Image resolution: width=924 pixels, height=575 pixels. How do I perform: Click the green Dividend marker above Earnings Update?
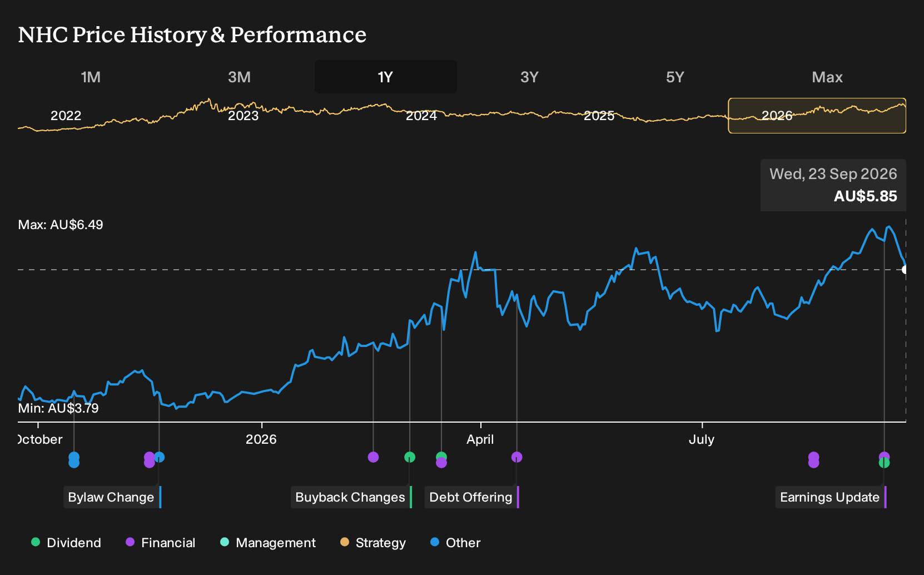point(884,463)
